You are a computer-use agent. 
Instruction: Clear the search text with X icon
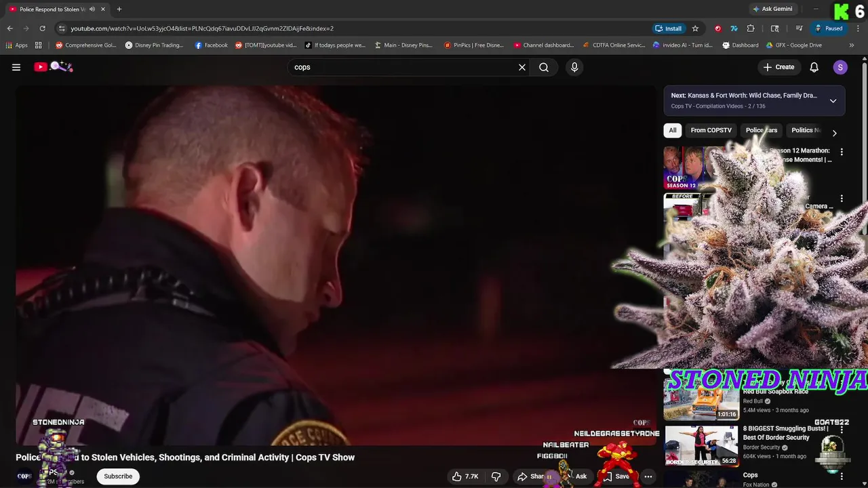tap(522, 67)
